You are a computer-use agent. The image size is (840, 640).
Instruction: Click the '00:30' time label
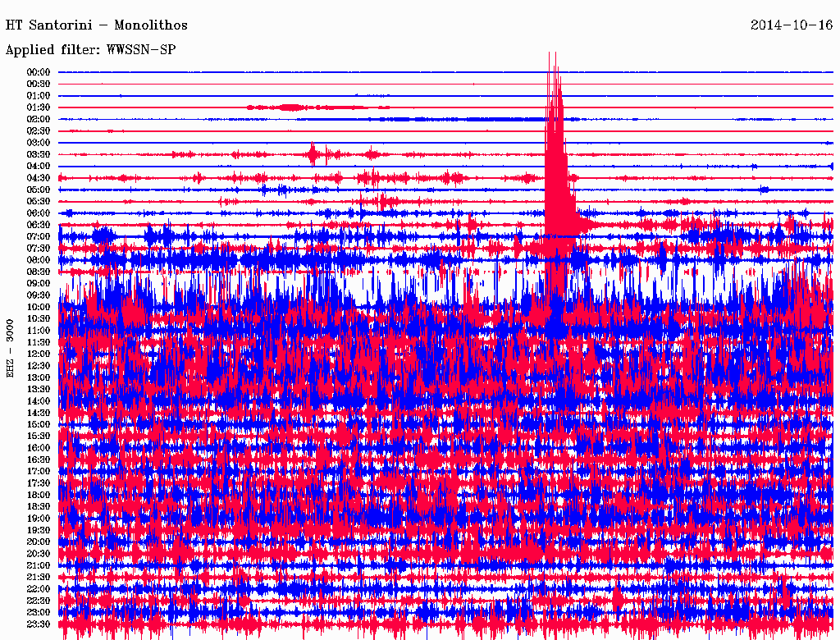point(39,84)
